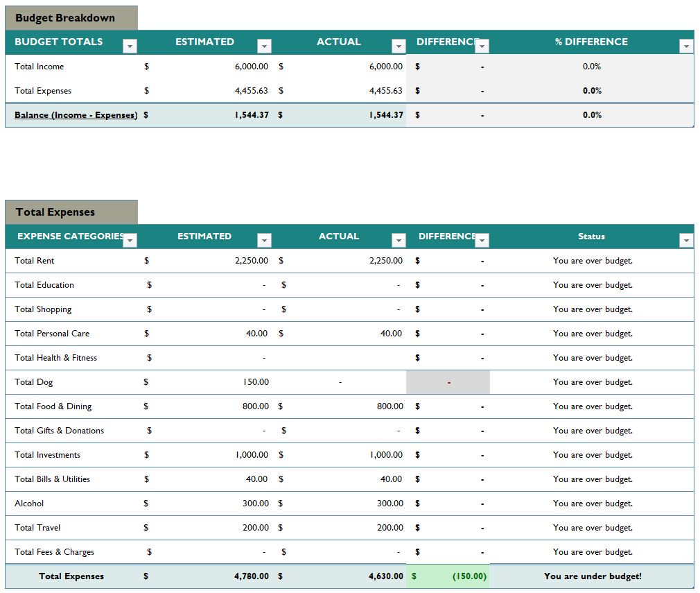Open the % DIFFERENCE filter dropdown
This screenshot has height=593, width=700.
click(686, 46)
